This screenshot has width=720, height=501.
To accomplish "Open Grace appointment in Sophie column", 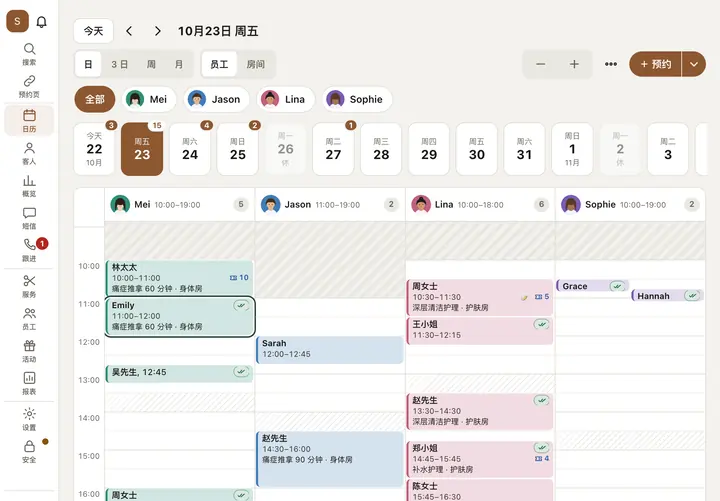I will 592,286.
